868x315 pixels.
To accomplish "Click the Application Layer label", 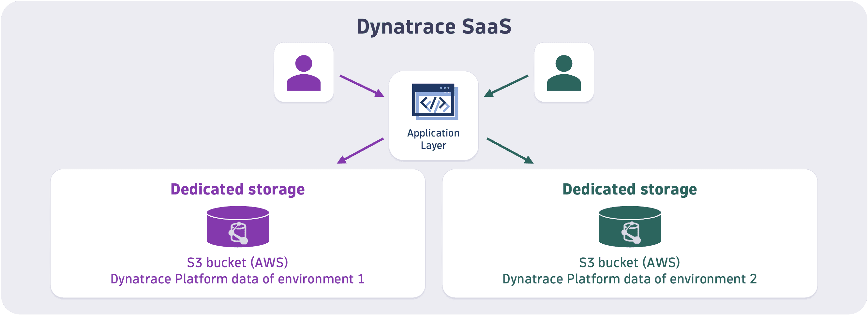I will pyautogui.click(x=433, y=139).
